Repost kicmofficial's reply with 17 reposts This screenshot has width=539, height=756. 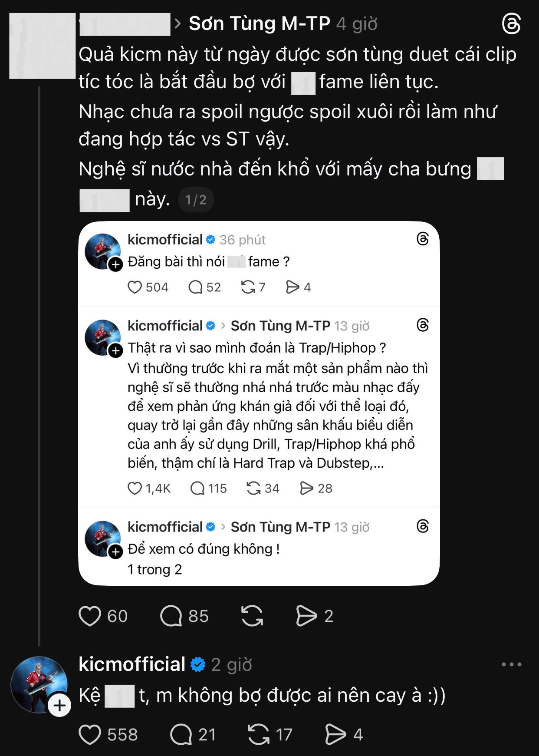[x=259, y=735]
